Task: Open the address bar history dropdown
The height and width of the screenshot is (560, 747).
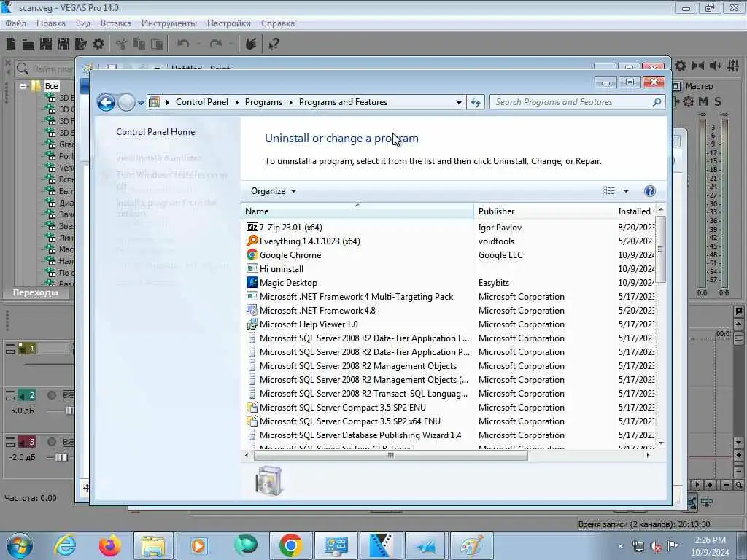Action: coord(459,102)
